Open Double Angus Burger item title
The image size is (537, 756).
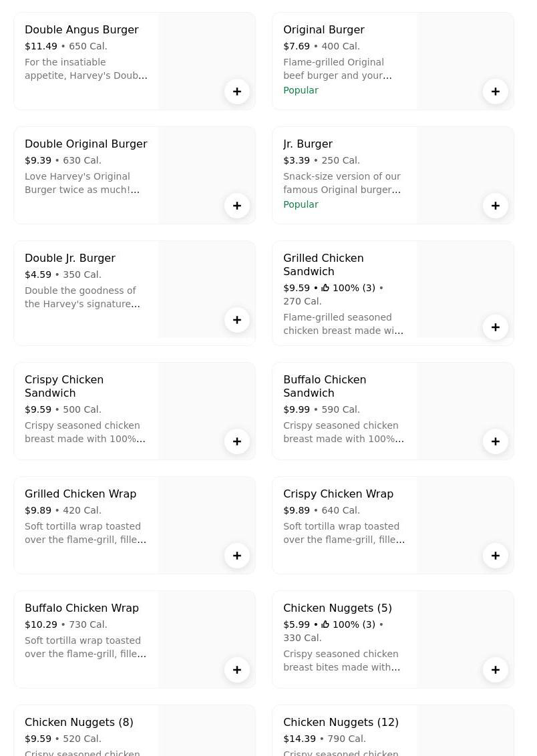81,30
